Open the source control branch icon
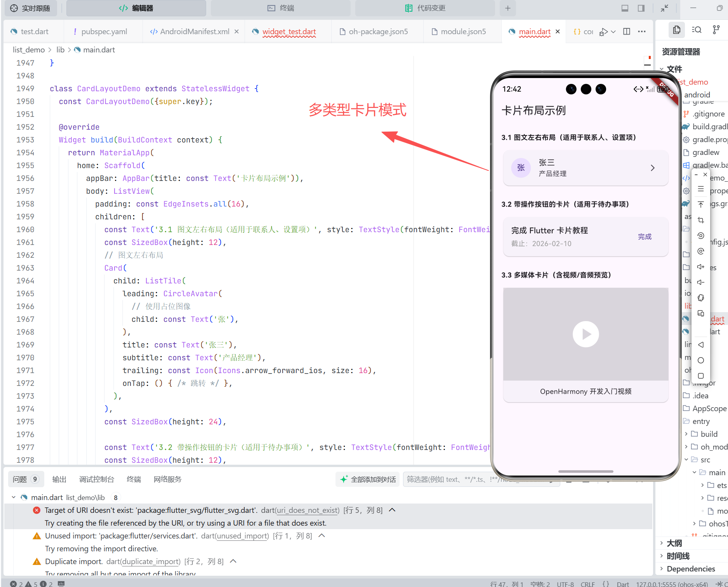728x587 pixels. point(716,30)
